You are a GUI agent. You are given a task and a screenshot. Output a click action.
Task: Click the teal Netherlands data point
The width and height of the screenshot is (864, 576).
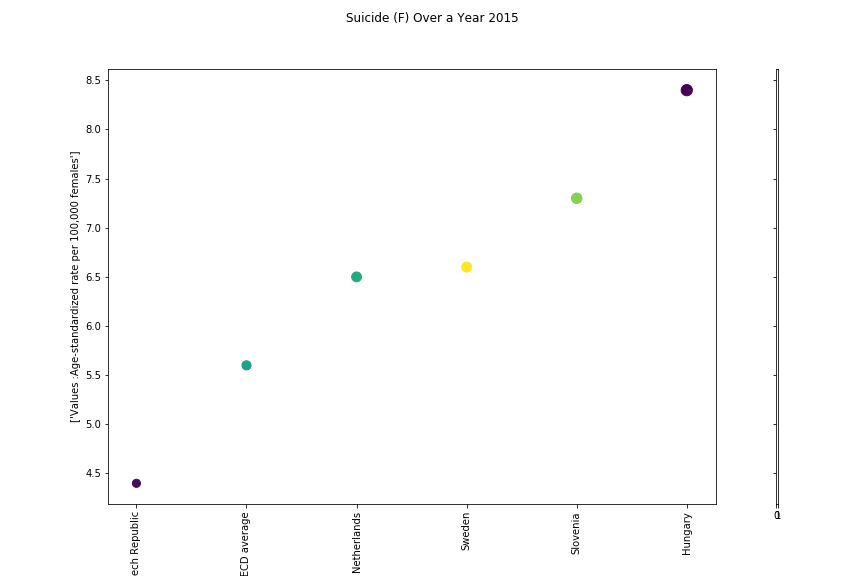pos(356,277)
